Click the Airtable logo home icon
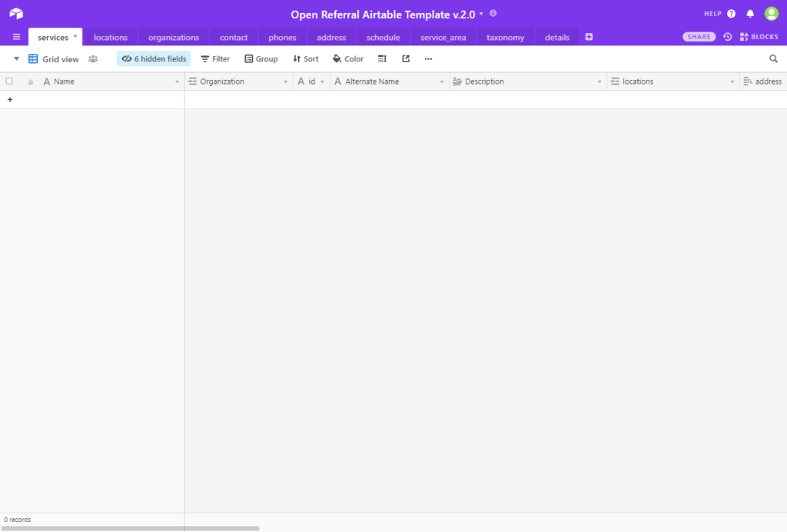Viewport: 787px width, 532px height. 16,14
